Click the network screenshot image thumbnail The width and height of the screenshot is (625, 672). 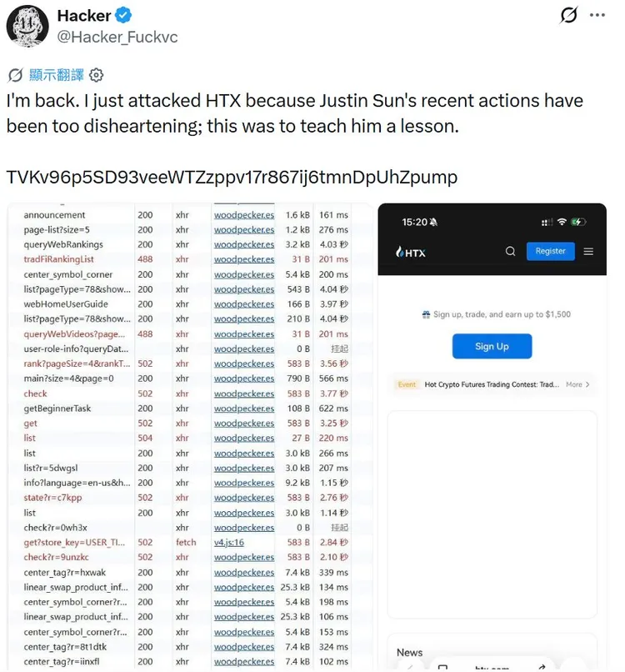coord(190,436)
